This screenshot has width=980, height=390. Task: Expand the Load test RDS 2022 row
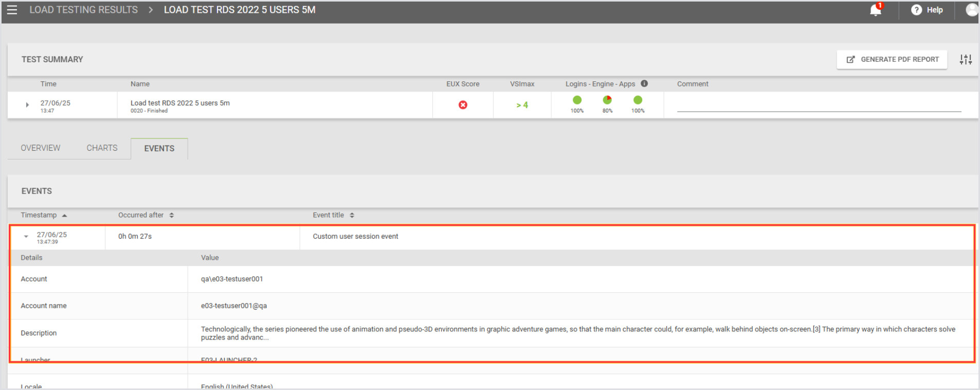point(27,105)
